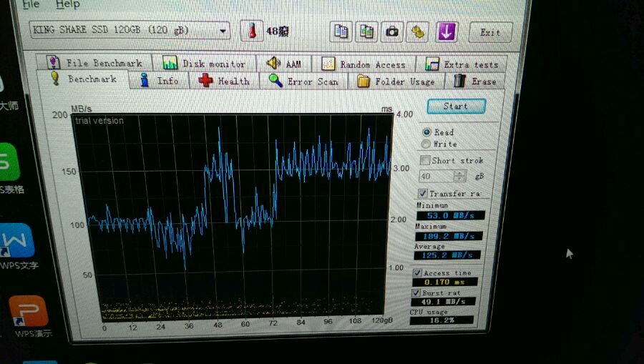Switch to the Error Scan tab
The width and height of the screenshot is (644, 364).
click(303, 82)
